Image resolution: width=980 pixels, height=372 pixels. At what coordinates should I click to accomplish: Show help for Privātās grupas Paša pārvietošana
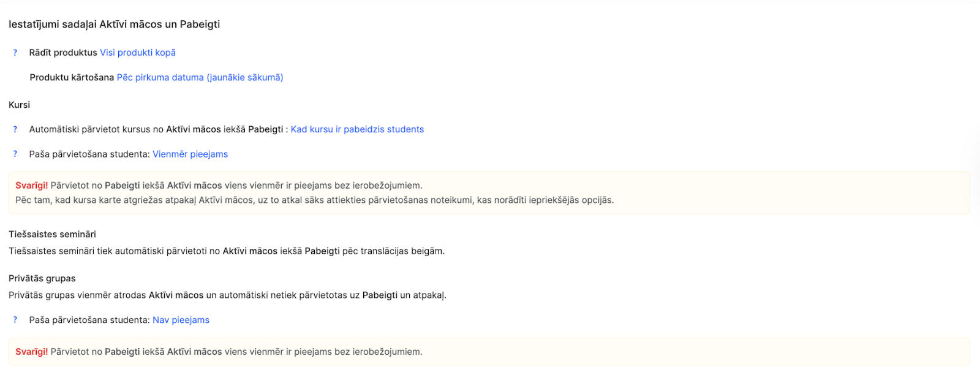15,320
